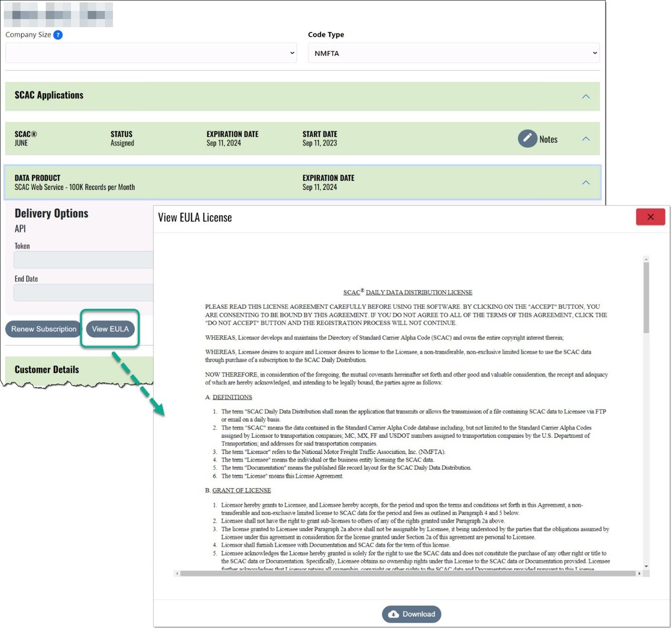Click the Notes label next to the pencil

pyautogui.click(x=548, y=139)
